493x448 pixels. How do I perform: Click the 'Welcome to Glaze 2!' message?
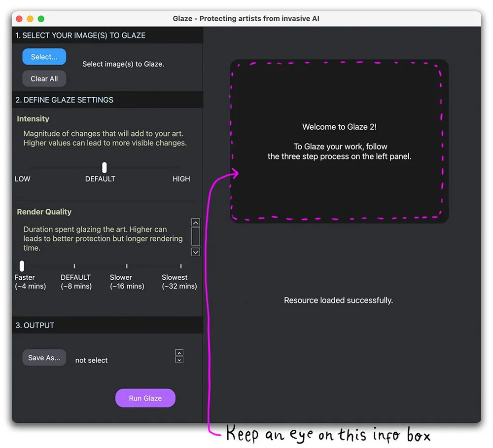(x=339, y=127)
